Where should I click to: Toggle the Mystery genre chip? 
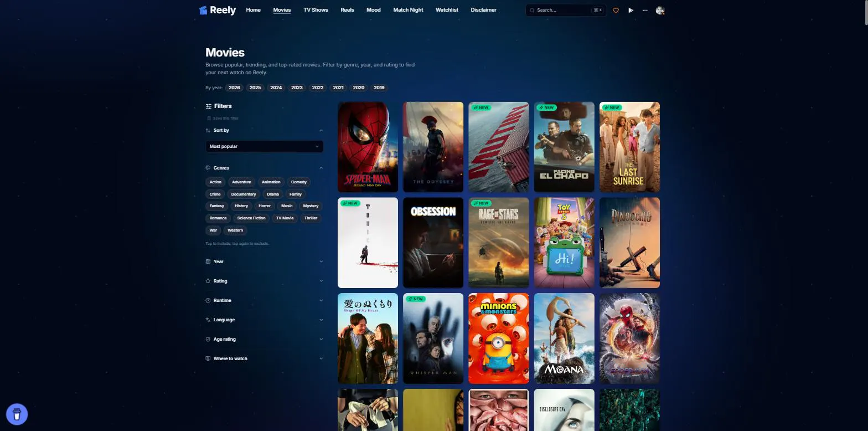(311, 206)
